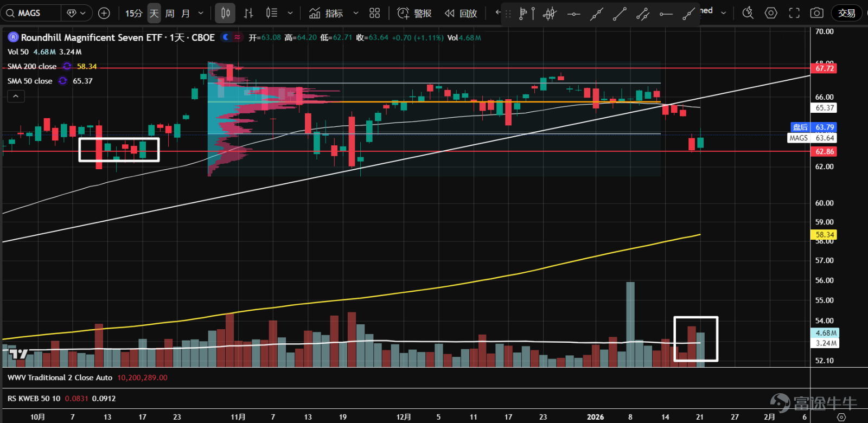Select the anchored VWAP candle tool
This screenshot has width=868, height=423.
pos(550,14)
